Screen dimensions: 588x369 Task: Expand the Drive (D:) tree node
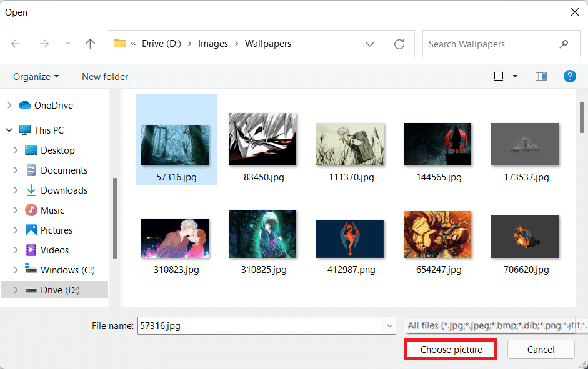(x=16, y=290)
